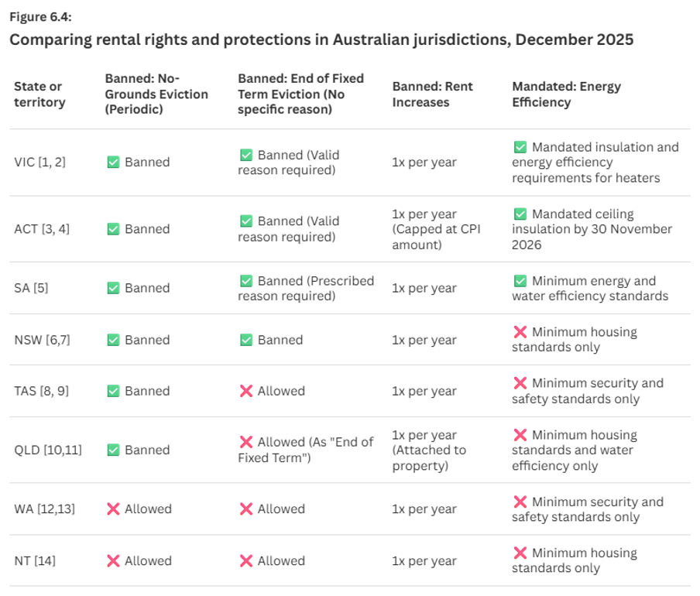Click the red cross in NT's no-grounds eviction cell
The height and width of the screenshot is (596, 700).
coord(113,561)
